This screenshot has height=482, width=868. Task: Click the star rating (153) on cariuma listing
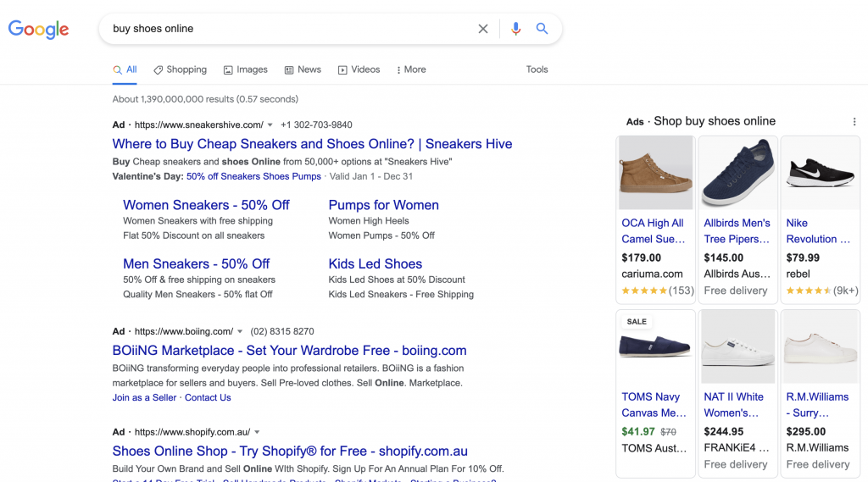click(x=658, y=291)
